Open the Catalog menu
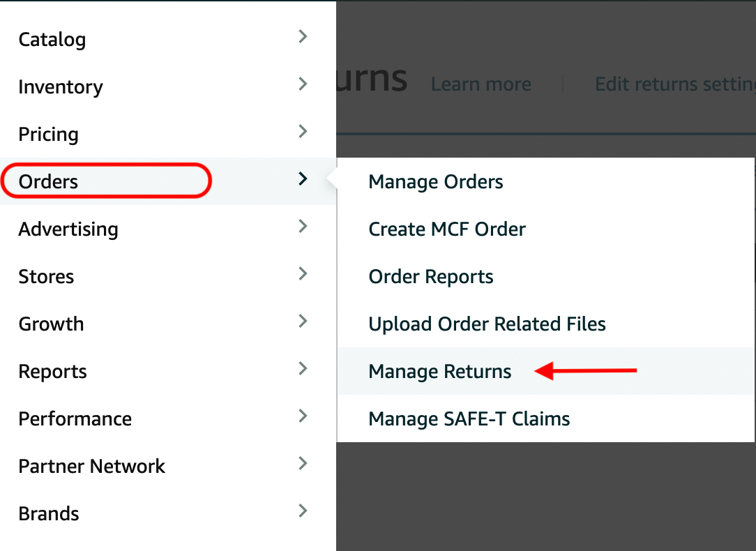Image resolution: width=756 pixels, height=551 pixels. [x=168, y=39]
